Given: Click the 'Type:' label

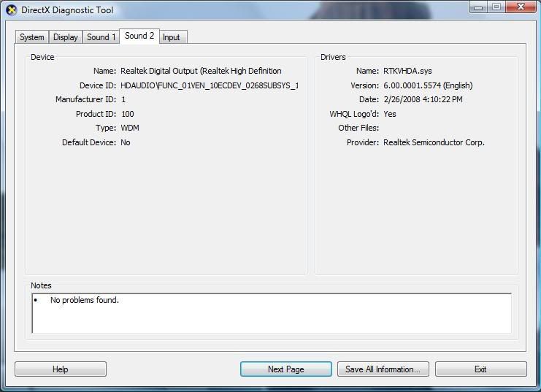Looking at the screenshot, I should tap(106, 128).
